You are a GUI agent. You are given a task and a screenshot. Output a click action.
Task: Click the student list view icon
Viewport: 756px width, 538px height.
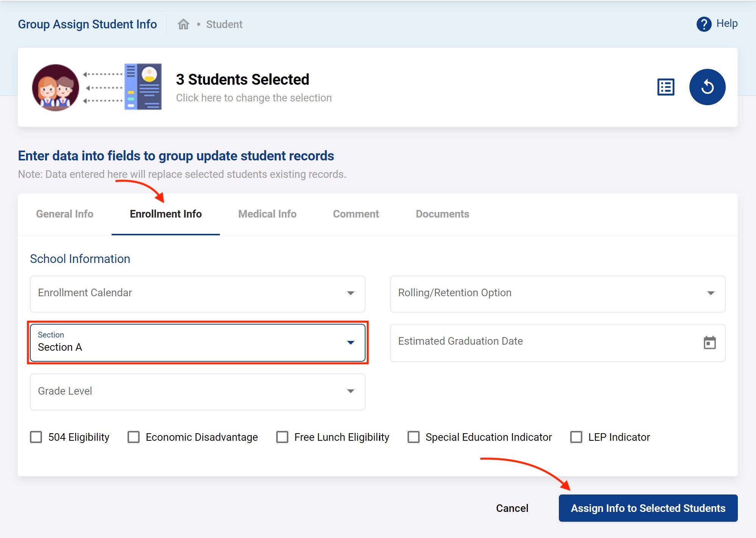pyautogui.click(x=666, y=87)
